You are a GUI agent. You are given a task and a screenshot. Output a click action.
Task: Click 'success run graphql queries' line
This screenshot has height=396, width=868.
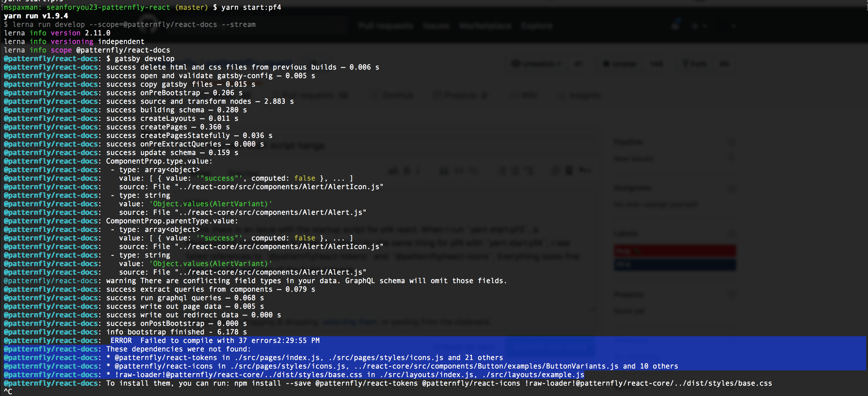coord(134,298)
